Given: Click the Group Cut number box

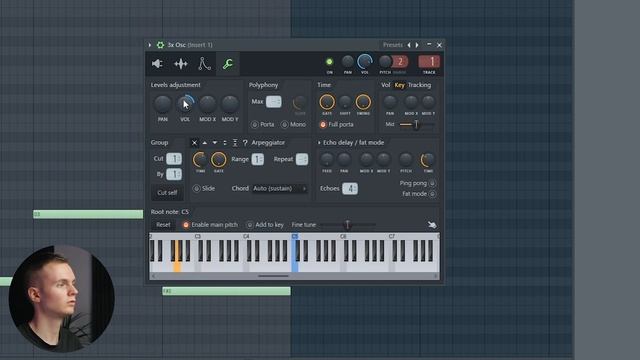Looking at the screenshot, I should point(174,158).
